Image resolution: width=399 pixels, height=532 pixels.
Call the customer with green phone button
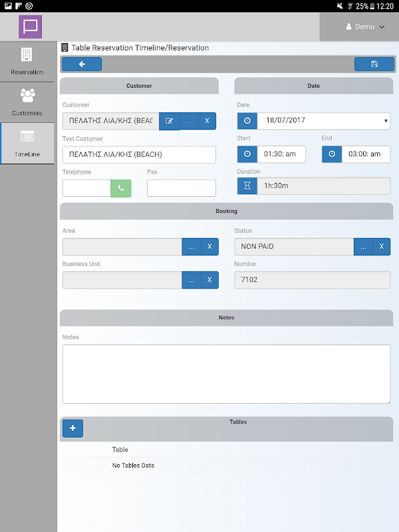[x=121, y=188]
